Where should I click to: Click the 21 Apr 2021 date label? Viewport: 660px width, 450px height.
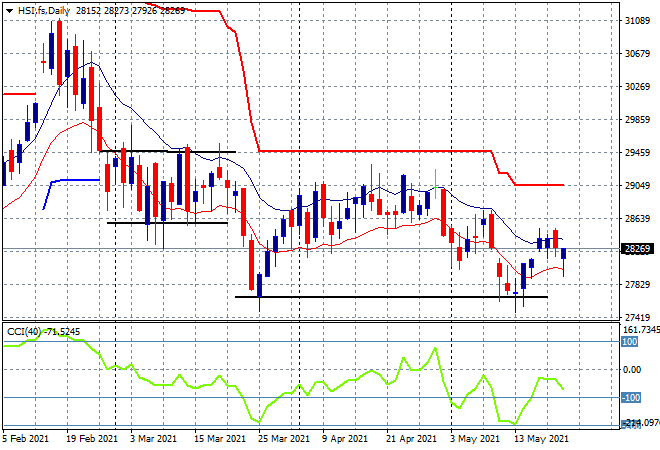tap(411, 439)
